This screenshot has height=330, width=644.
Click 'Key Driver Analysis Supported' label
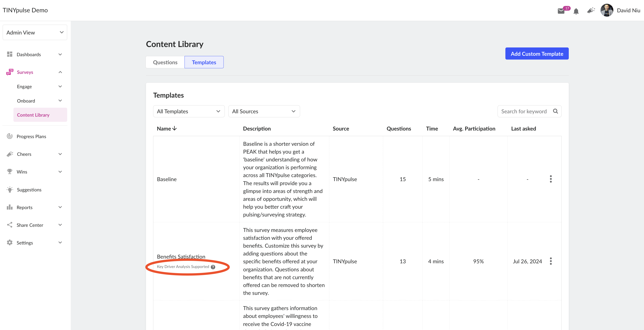(183, 266)
